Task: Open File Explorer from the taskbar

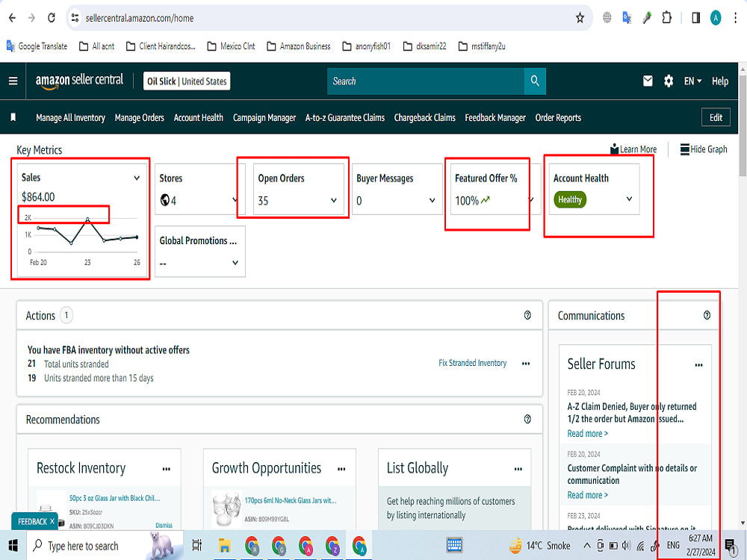Action: 224,545
